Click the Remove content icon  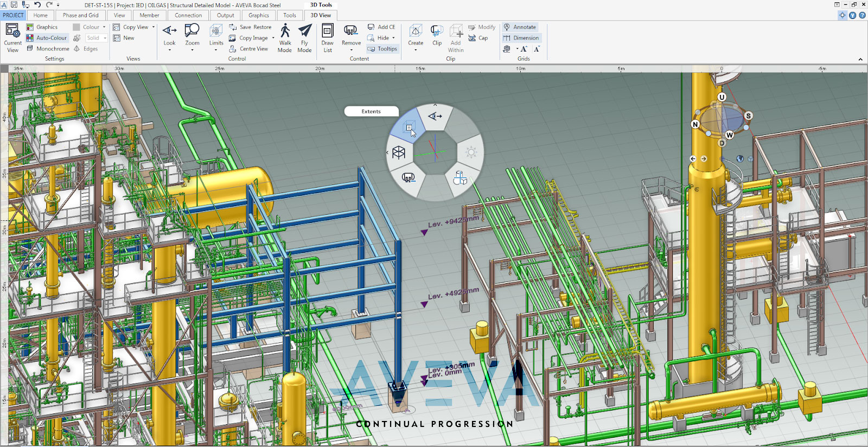351,30
